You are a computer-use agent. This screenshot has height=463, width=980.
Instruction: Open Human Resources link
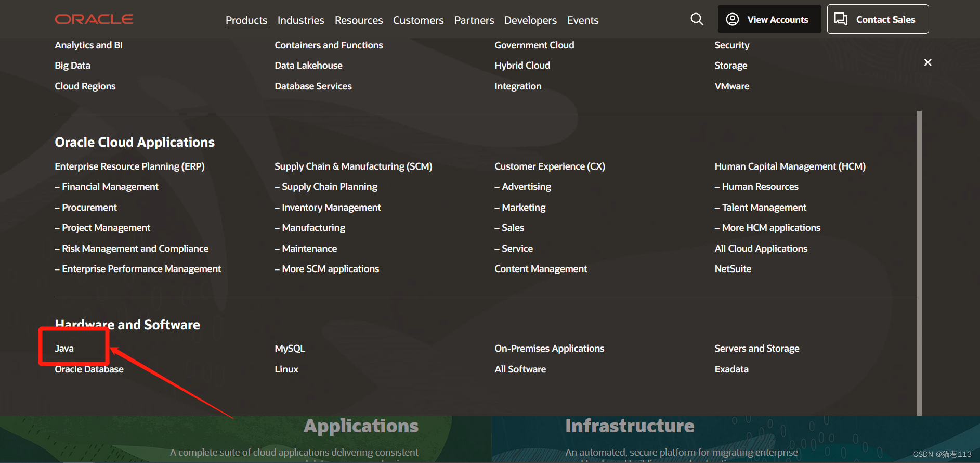click(756, 187)
